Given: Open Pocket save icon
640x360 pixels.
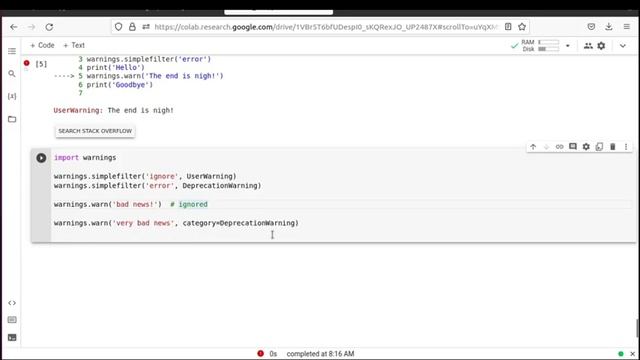Looking at the screenshot, I should pyautogui.click(x=591, y=27).
